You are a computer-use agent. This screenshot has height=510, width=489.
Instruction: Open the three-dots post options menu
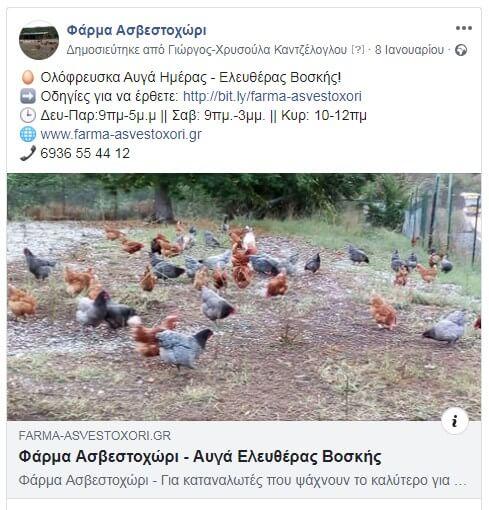point(464,28)
